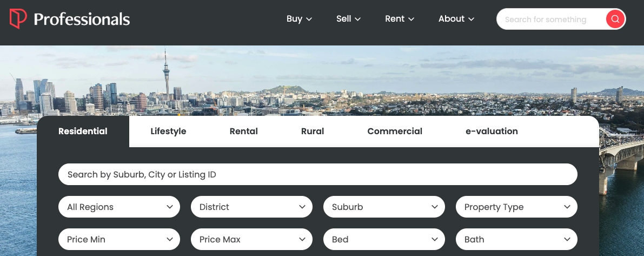Select the Commercial tab
This screenshot has height=256, width=644.
(395, 131)
